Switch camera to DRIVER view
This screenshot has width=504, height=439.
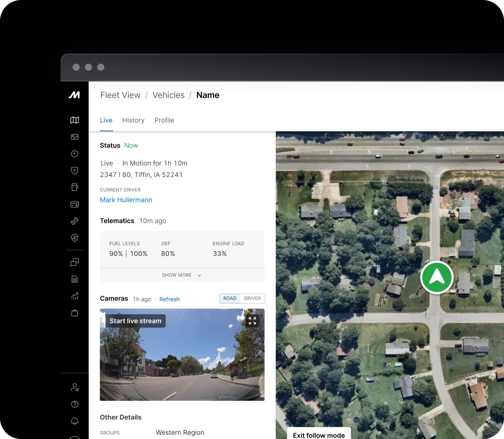[252, 299]
